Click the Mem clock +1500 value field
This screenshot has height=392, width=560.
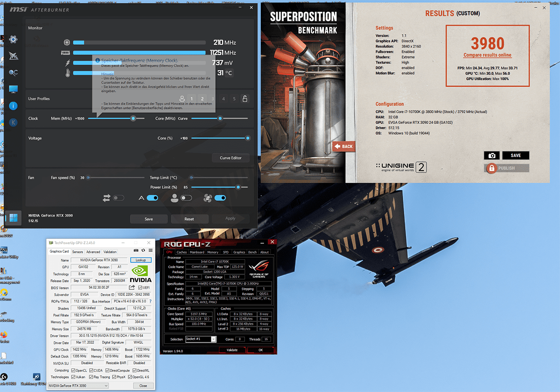tap(79, 118)
